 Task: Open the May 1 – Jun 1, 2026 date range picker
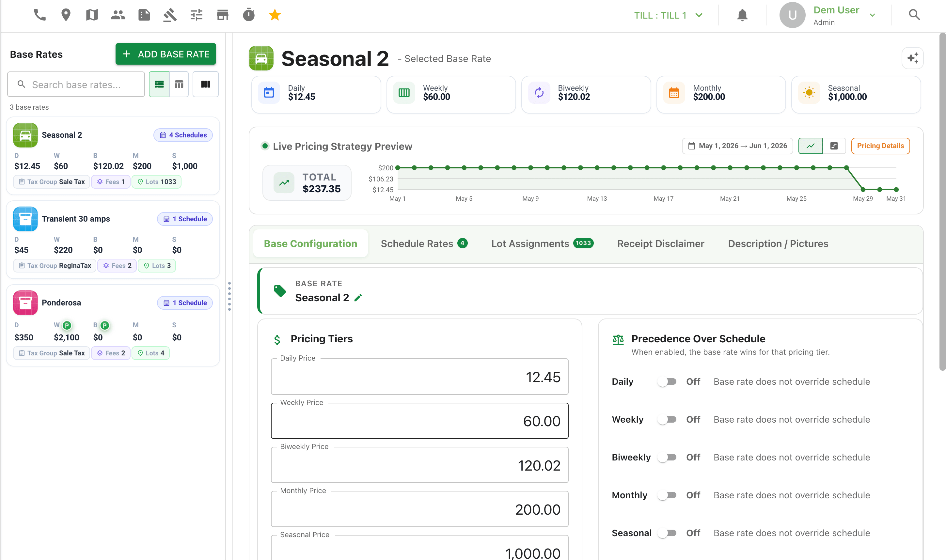click(x=737, y=146)
